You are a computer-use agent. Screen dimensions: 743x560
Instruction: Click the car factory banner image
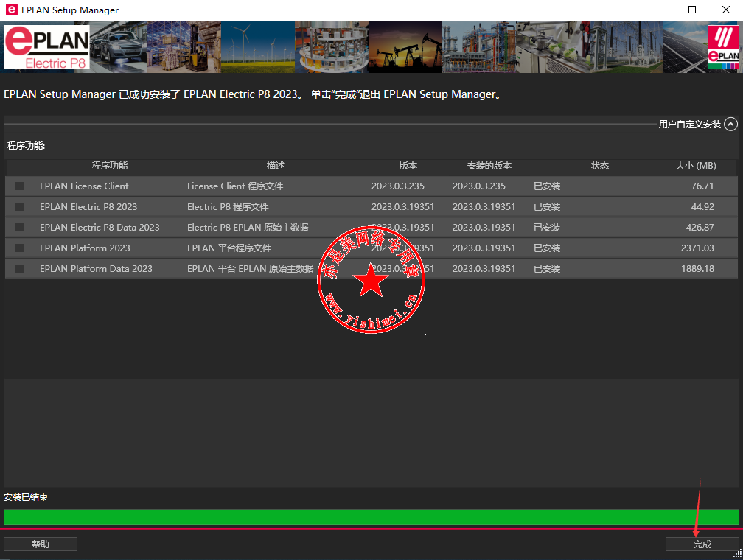tap(119, 47)
